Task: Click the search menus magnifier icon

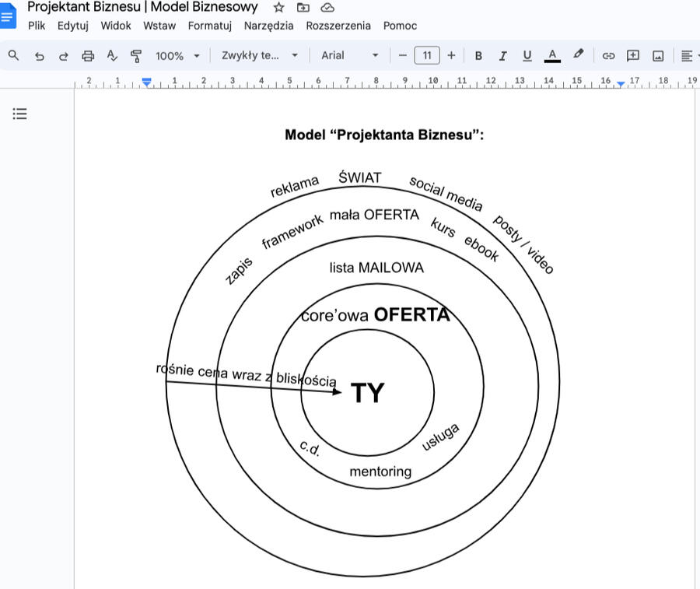Action: click(13, 55)
